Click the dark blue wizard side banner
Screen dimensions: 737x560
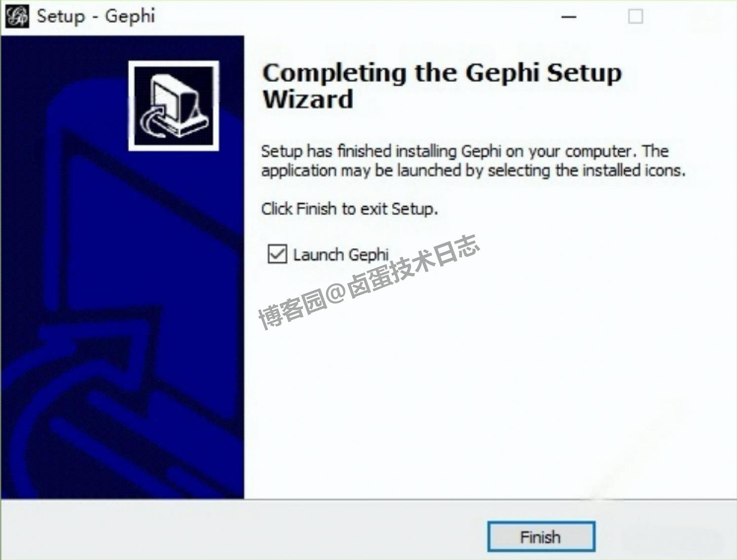(x=122, y=267)
